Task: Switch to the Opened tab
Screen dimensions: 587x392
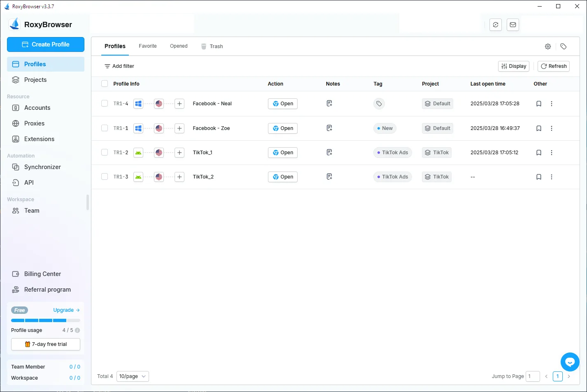Action: (x=179, y=46)
